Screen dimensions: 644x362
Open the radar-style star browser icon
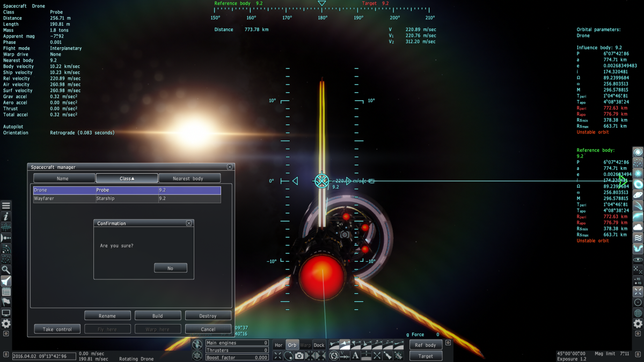(6, 248)
